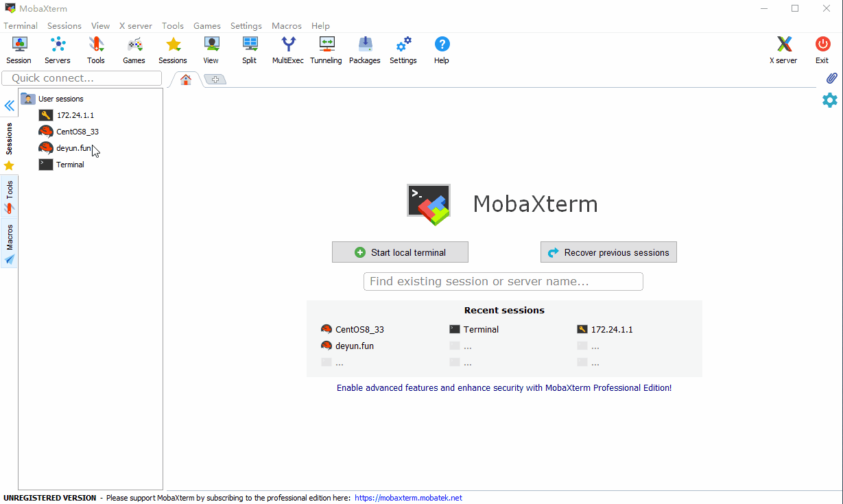Select the Split toolbar icon
The height and width of the screenshot is (504, 843).
tap(250, 50)
